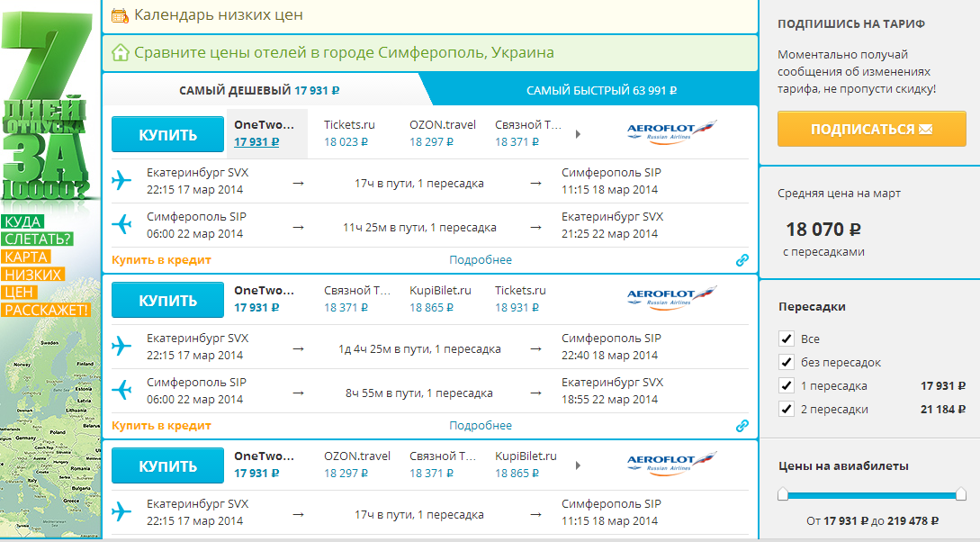Viewport: 980px width, 542px height.
Task: Click the house icon for hotel comparison
Action: 120,52
